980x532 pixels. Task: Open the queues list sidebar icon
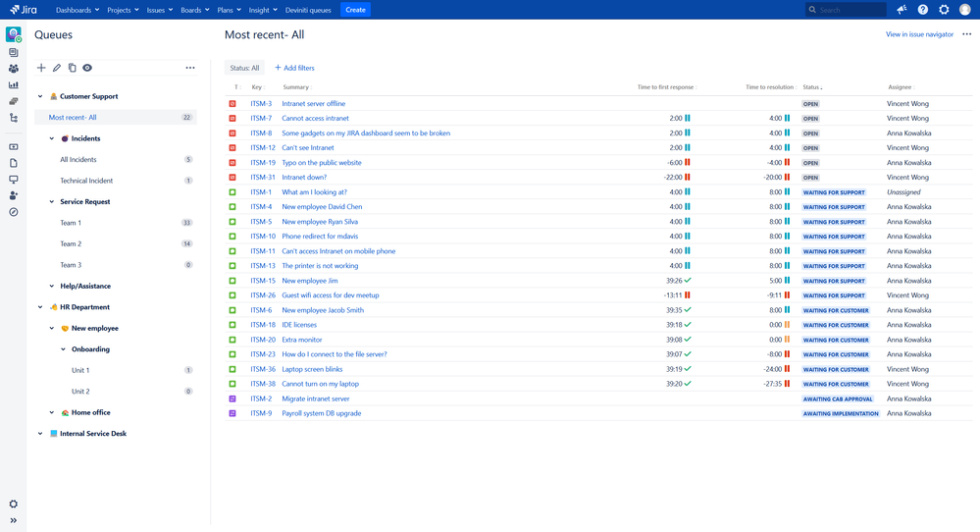(13, 52)
